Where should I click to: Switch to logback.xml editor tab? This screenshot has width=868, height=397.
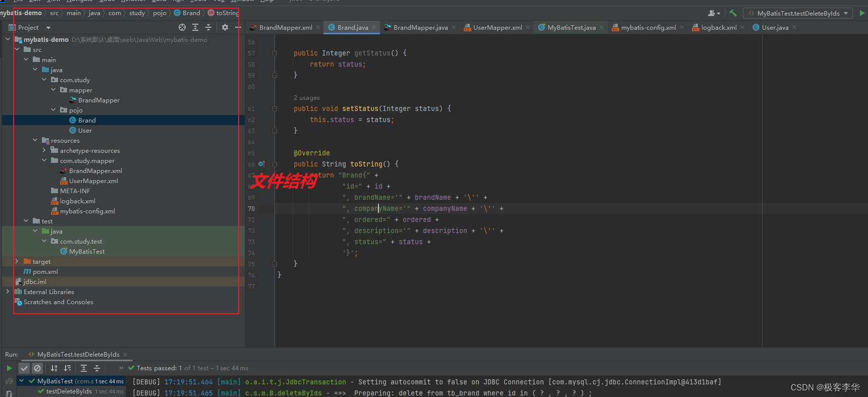719,27
